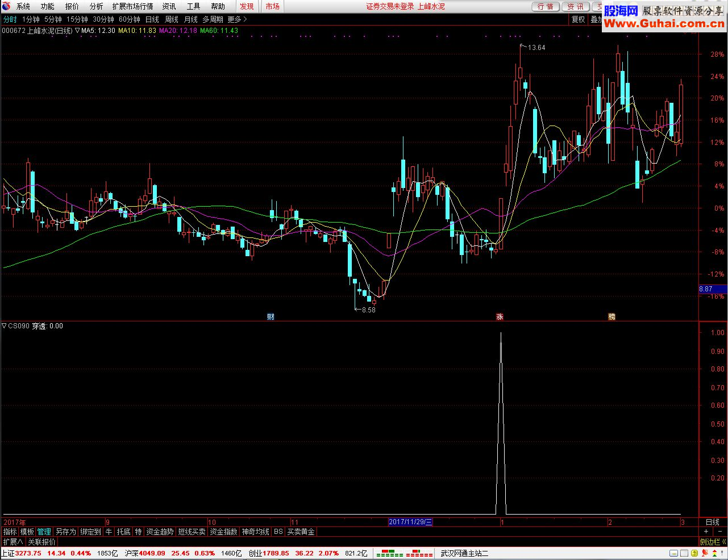Select the 指标 tab
728x560 pixels.
(x=10, y=532)
